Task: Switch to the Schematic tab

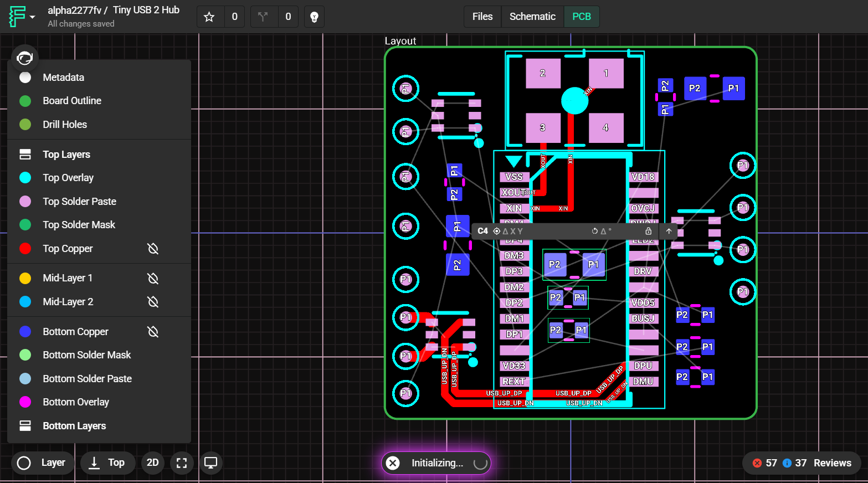Action: click(x=532, y=17)
